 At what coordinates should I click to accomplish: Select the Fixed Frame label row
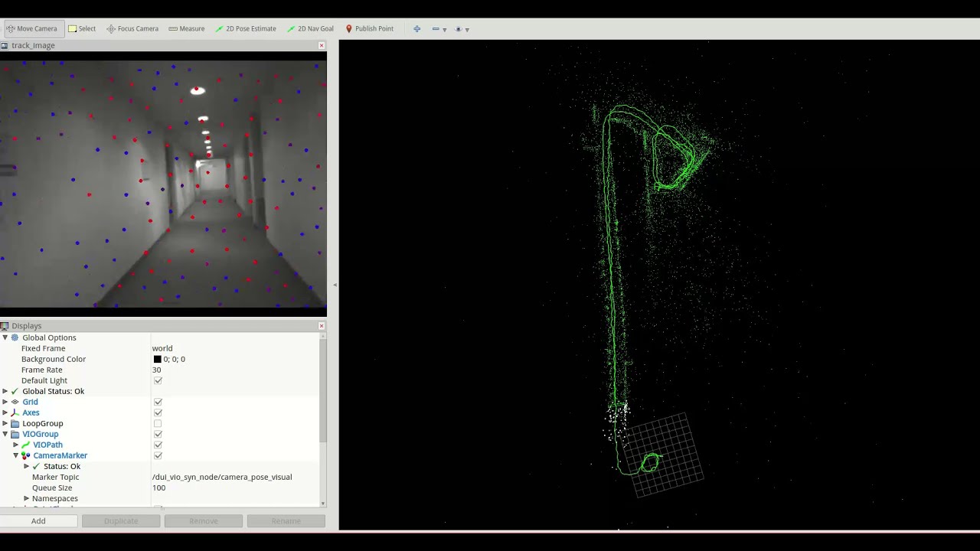[x=44, y=348]
